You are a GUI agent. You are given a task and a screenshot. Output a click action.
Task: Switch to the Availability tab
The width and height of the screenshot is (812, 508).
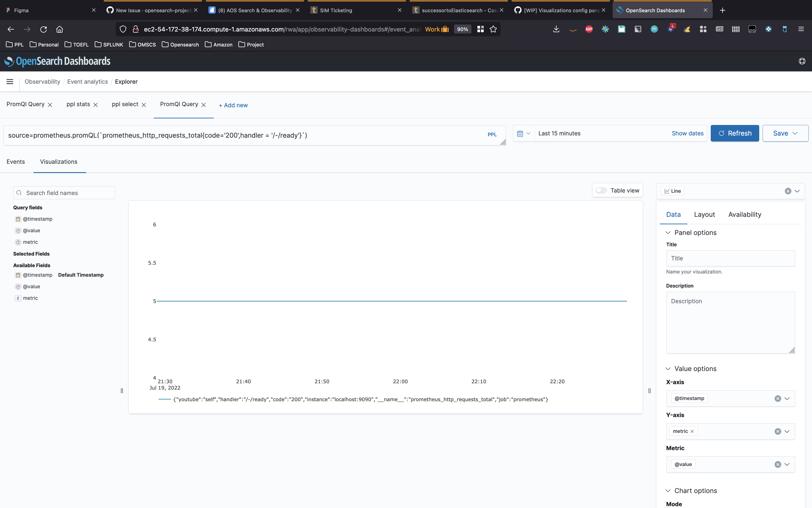click(x=744, y=214)
